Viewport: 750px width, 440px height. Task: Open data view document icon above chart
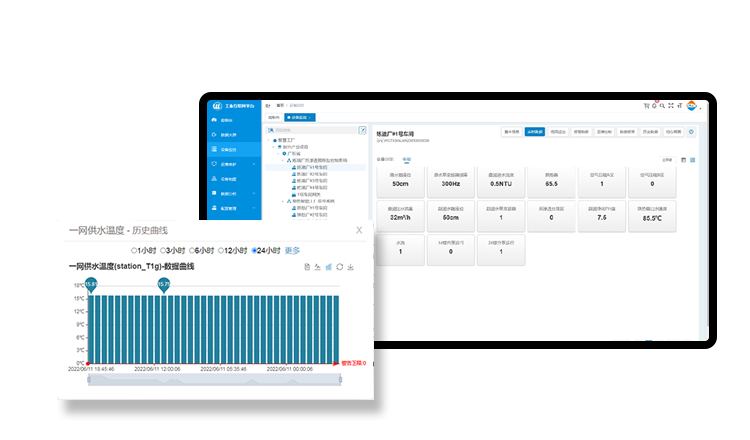click(x=305, y=267)
